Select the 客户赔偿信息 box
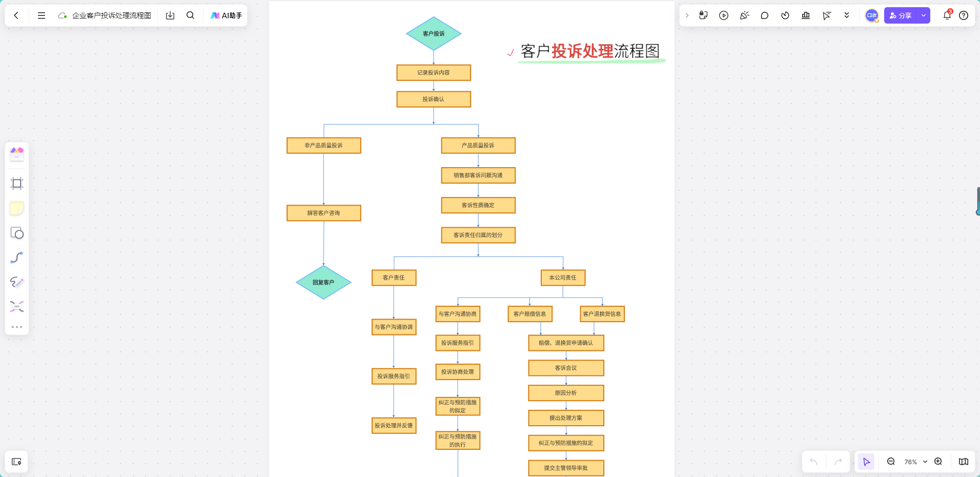 click(x=530, y=314)
